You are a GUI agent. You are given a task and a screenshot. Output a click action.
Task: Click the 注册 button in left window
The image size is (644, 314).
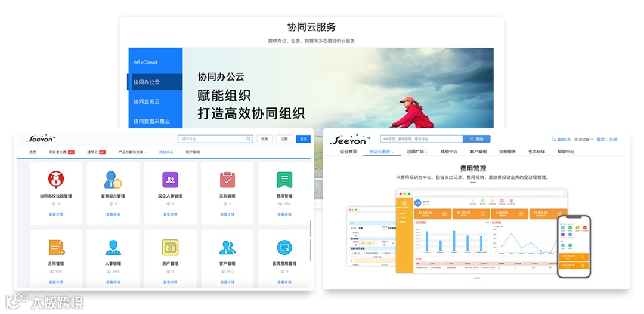tap(284, 139)
